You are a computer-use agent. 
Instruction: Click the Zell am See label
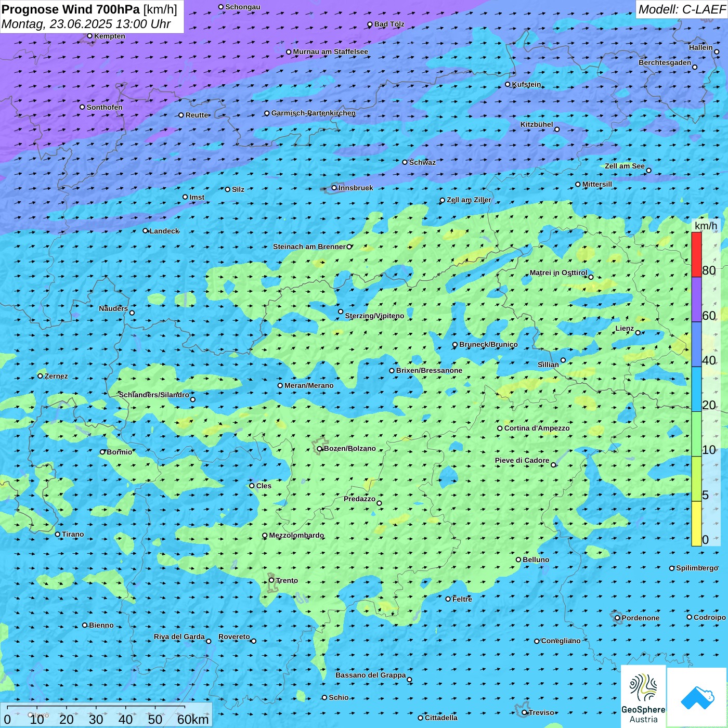pos(625,166)
